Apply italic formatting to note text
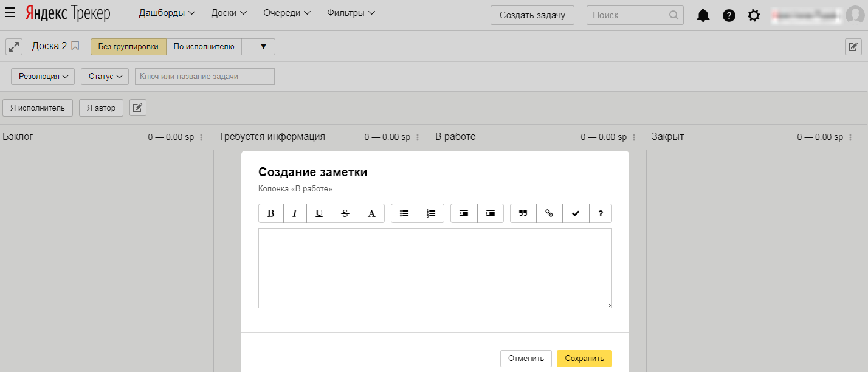The height and width of the screenshot is (372, 868). (295, 213)
